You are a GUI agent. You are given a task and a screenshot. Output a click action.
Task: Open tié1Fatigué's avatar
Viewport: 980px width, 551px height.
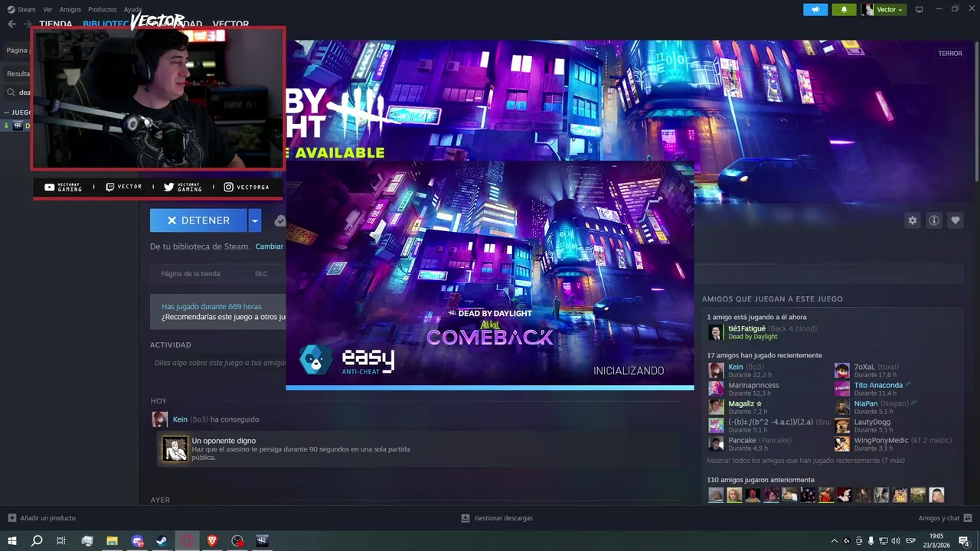point(716,332)
